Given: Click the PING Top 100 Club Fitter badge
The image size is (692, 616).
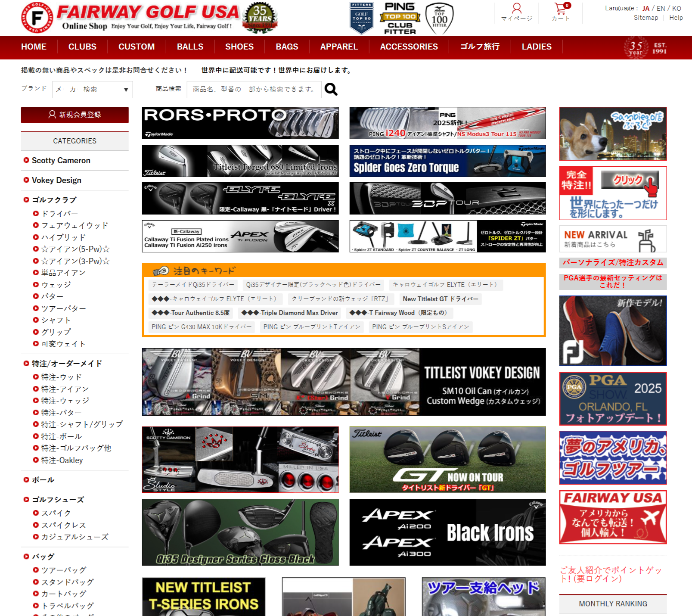Looking at the screenshot, I should (x=400, y=18).
